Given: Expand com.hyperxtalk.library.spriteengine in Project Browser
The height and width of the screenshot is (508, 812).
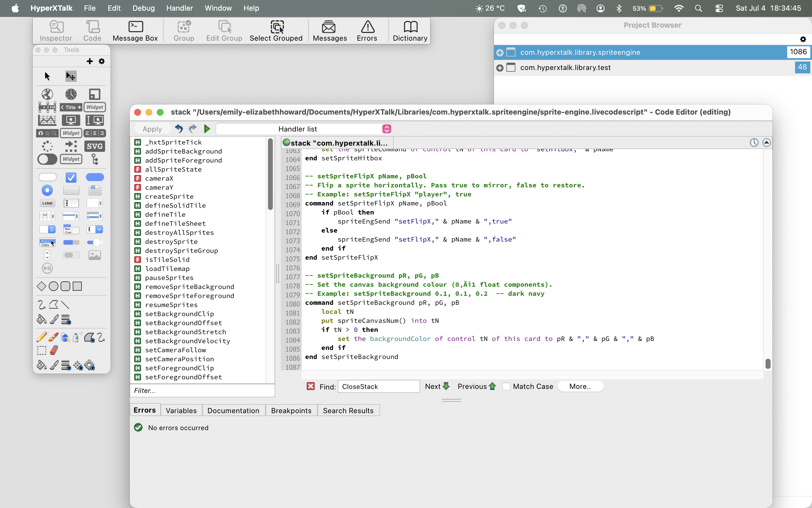Looking at the screenshot, I should [x=500, y=52].
